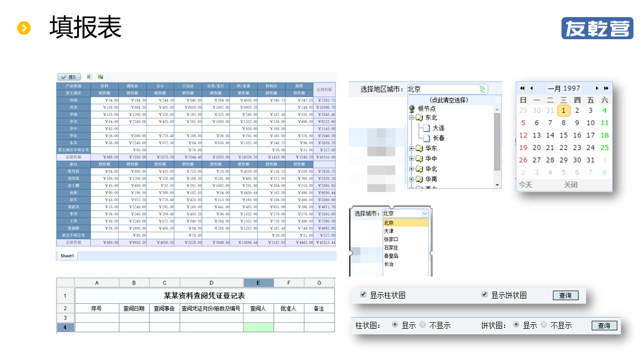Select 柱状图 不显示 radio button
Image resolution: width=644 pixels, height=362 pixels.
[x=423, y=325]
